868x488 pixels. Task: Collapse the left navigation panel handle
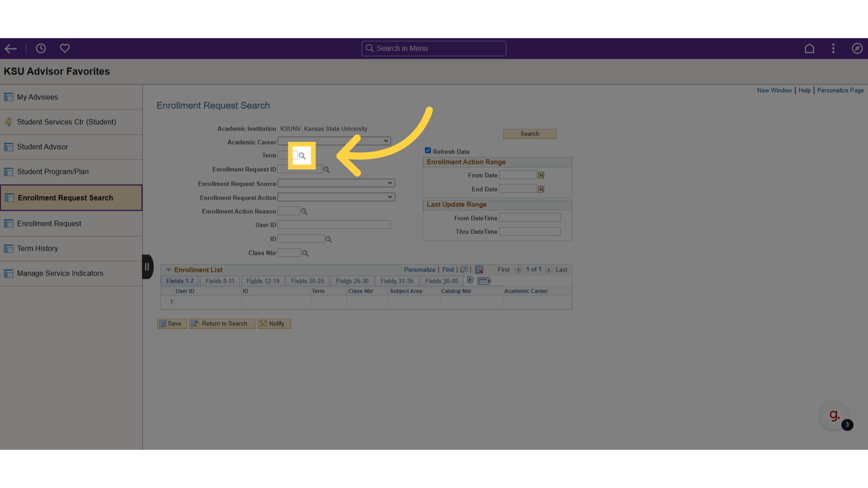click(147, 267)
